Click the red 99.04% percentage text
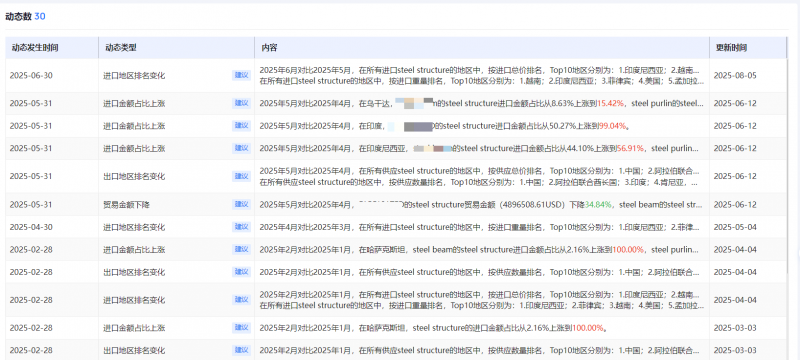This screenshot has width=800, height=360. (x=612, y=126)
